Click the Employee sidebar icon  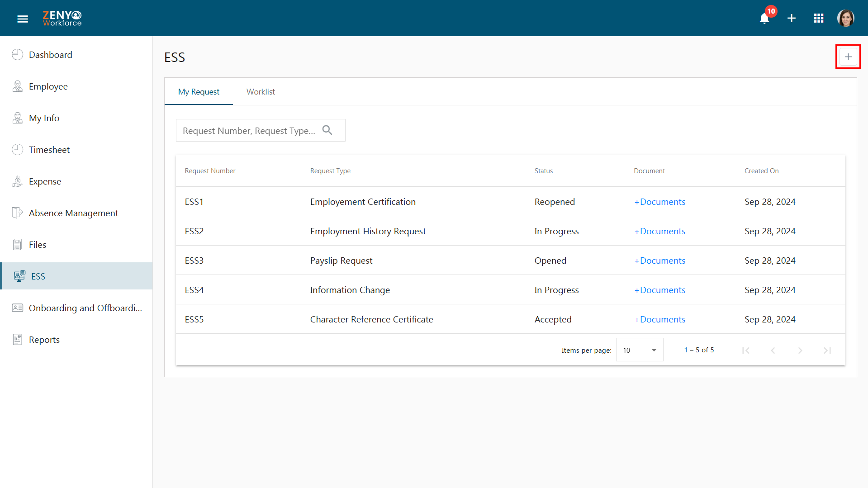[17, 86]
